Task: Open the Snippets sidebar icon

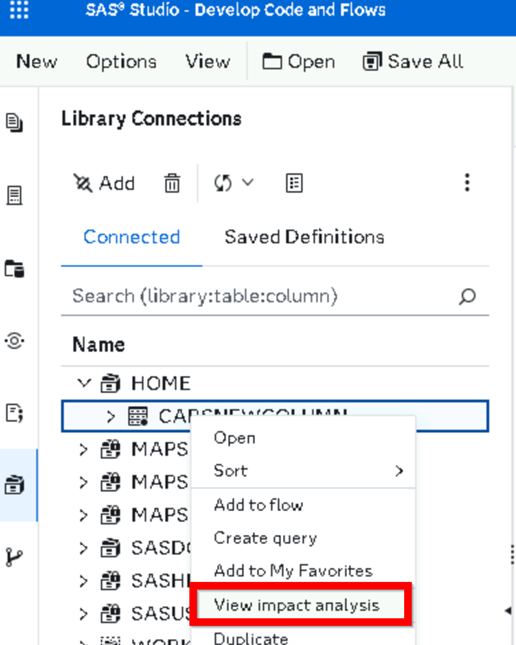Action: 14,413
